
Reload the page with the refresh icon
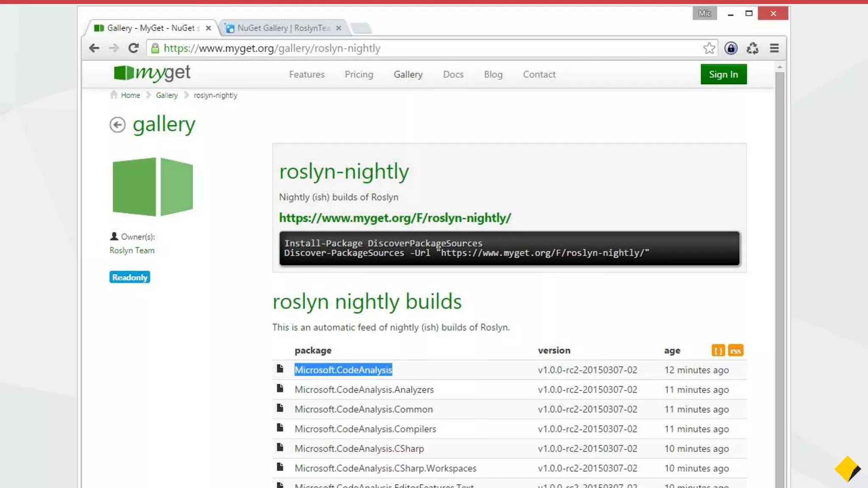click(x=134, y=48)
